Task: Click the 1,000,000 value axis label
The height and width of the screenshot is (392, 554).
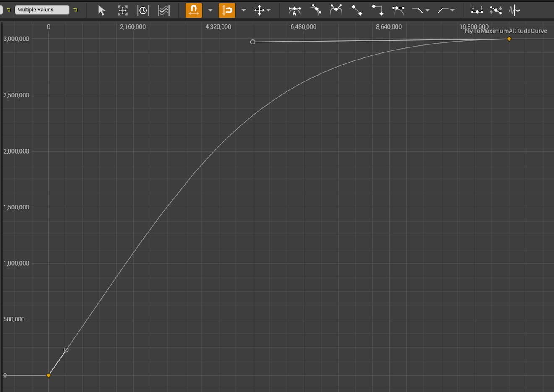Action: (16, 263)
